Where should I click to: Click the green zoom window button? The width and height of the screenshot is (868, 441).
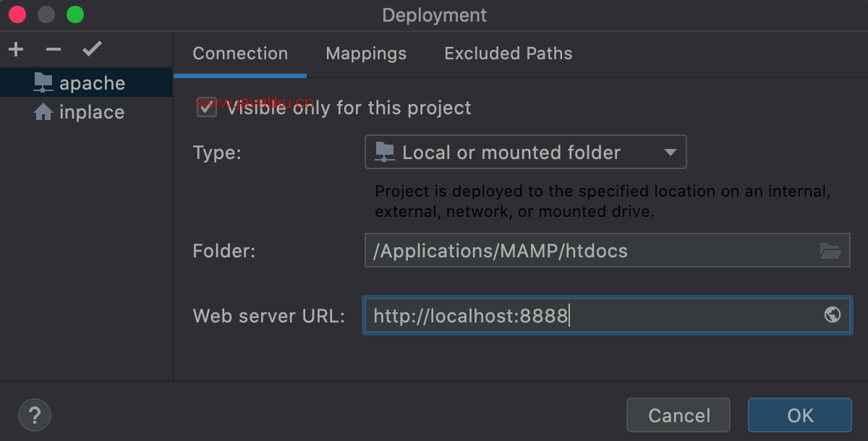pyautogui.click(x=75, y=14)
